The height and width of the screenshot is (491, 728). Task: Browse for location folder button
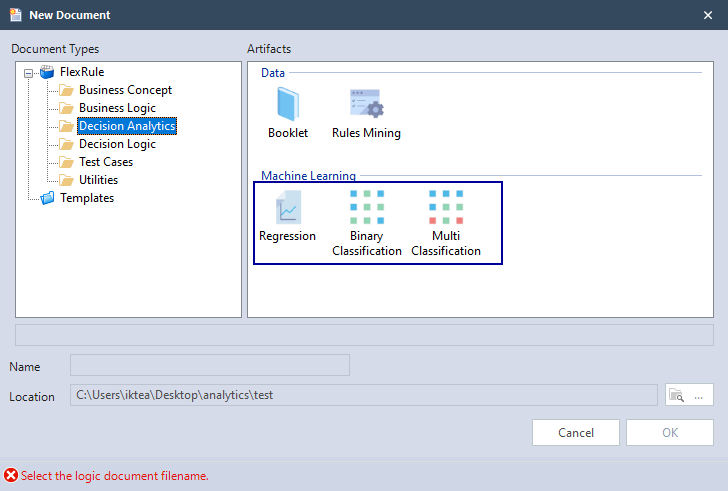(x=689, y=395)
